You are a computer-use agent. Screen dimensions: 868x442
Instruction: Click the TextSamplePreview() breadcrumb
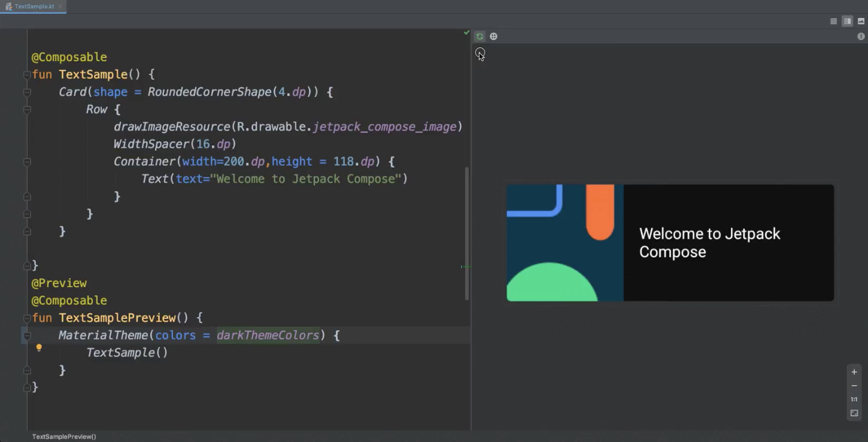click(64, 437)
